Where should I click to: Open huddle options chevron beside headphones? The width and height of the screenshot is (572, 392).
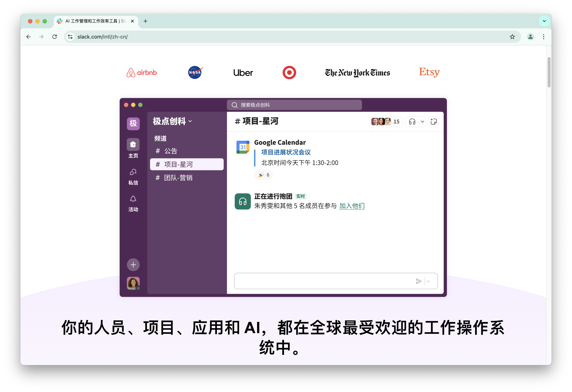[422, 122]
